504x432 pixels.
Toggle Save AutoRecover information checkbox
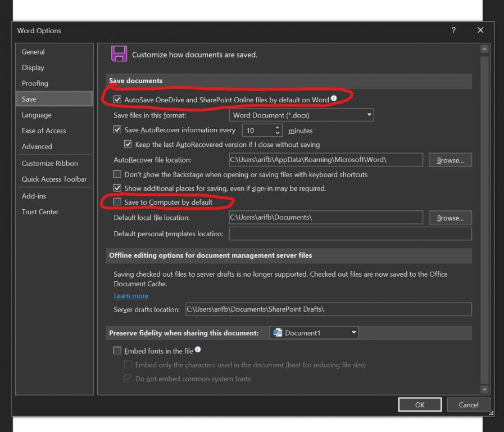[117, 130]
